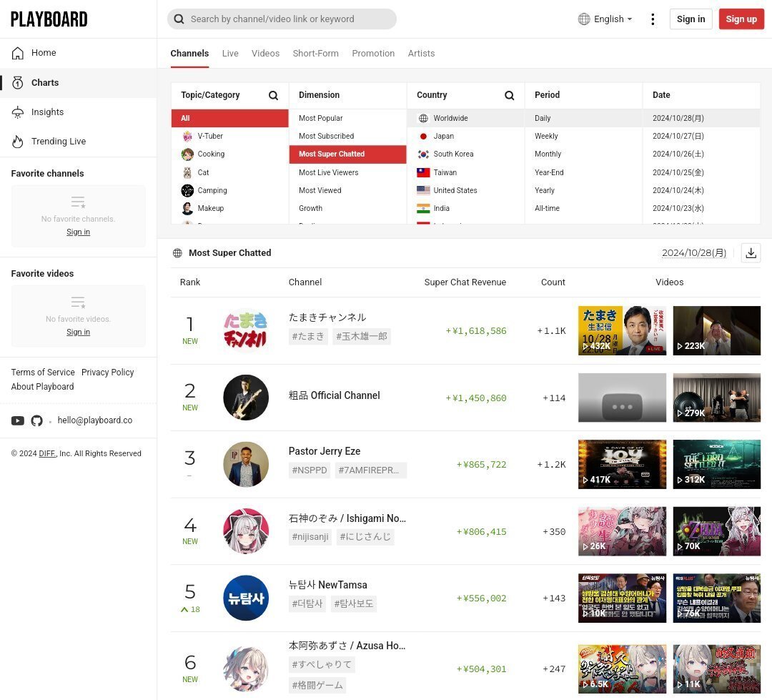772x700 pixels.
Task: Select the Most Viewed dimension
Action: coord(347,191)
